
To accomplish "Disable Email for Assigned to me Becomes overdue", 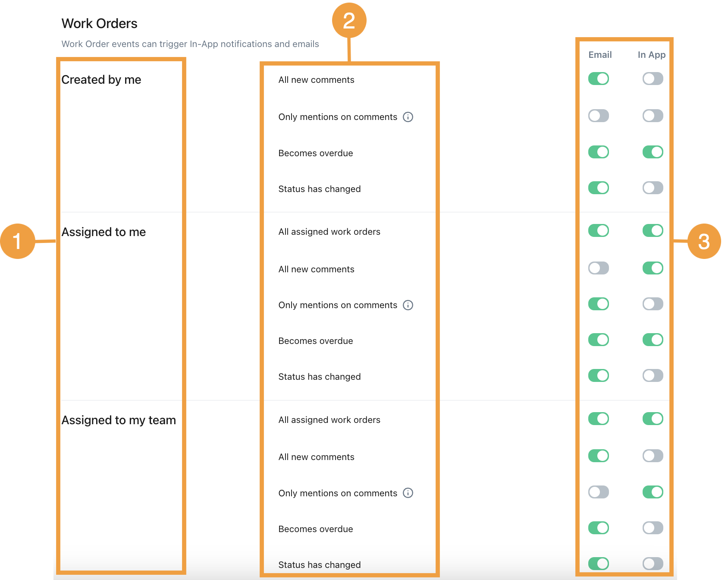I will 599,340.
